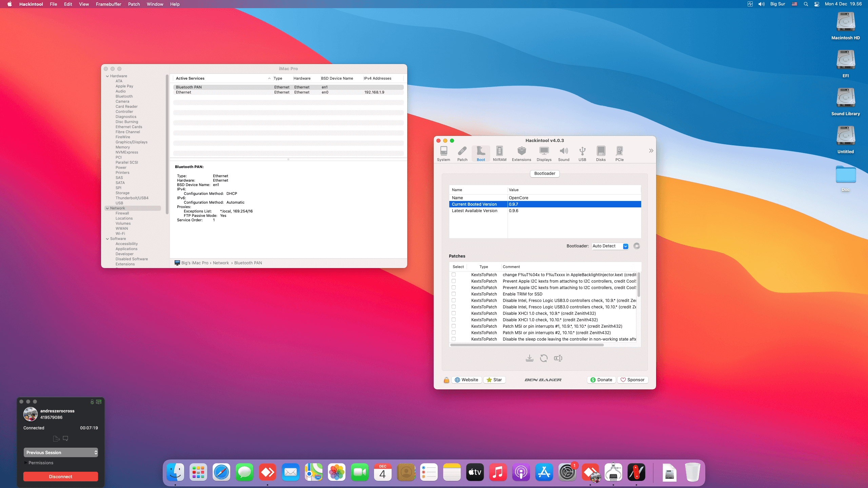This screenshot has width=868, height=488.
Task: Select the USB toolbar icon
Action: [x=582, y=154]
